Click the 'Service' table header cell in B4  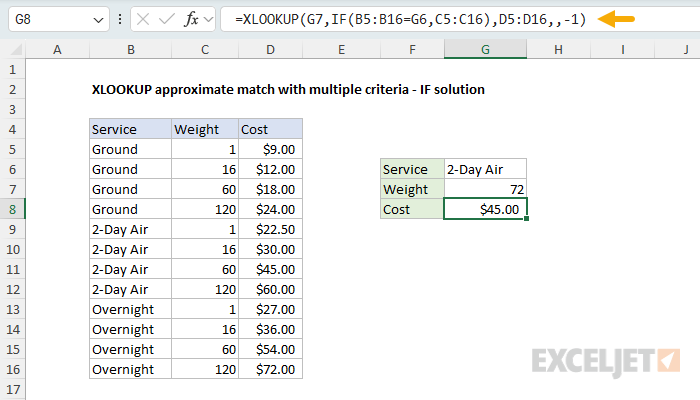tap(130, 129)
